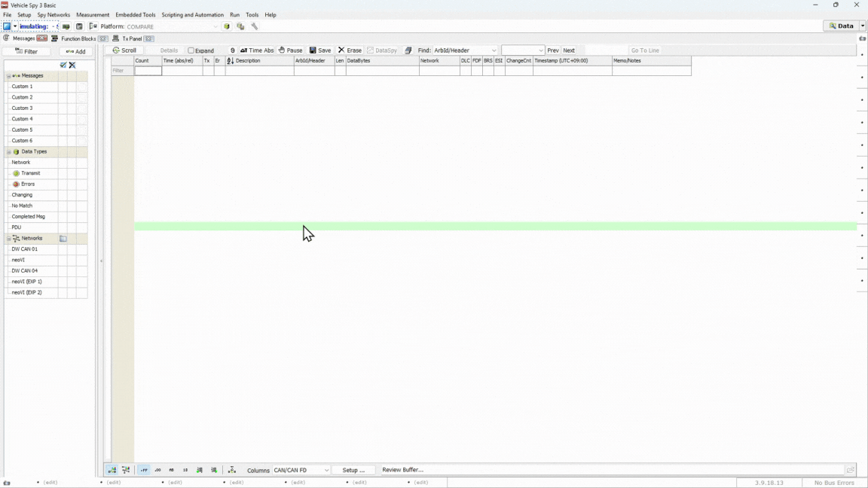Click the Pause button with hand icon
The image size is (868, 488).
[290, 50]
